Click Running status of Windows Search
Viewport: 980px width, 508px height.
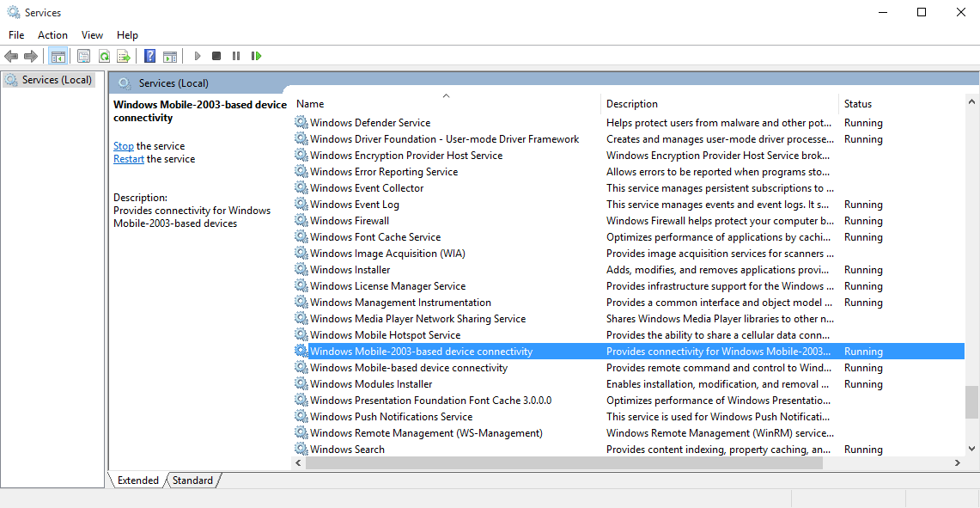tap(863, 450)
